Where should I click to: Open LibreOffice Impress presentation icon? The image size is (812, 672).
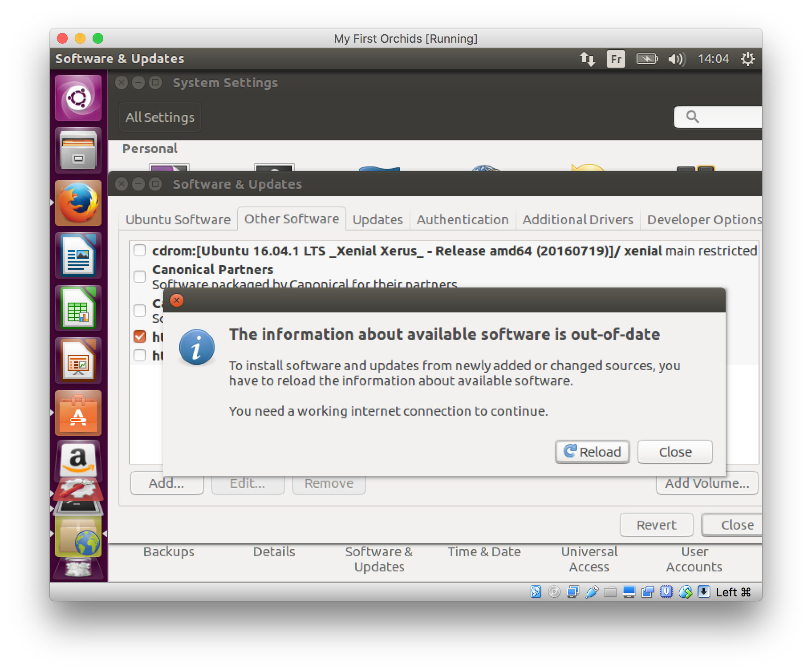pos(78,360)
